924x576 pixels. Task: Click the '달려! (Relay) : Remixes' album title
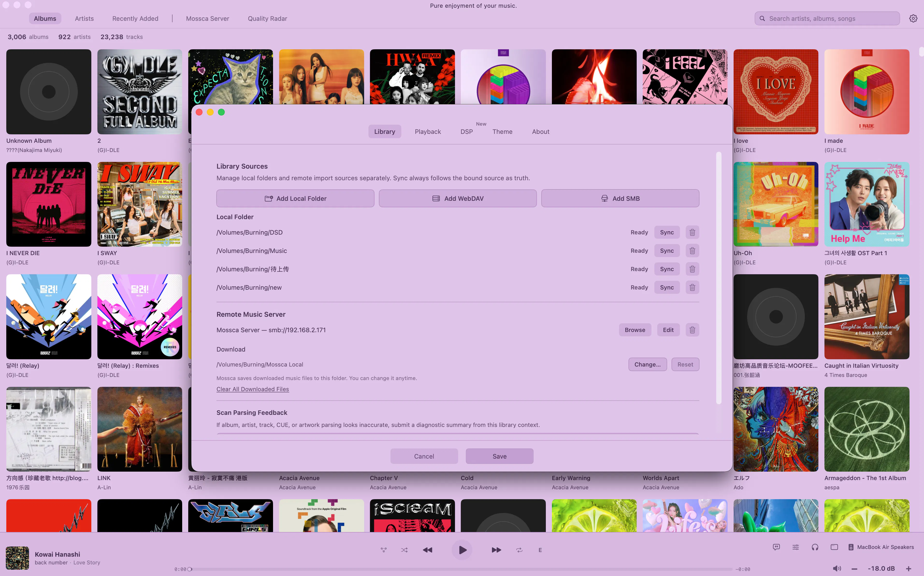(128, 366)
